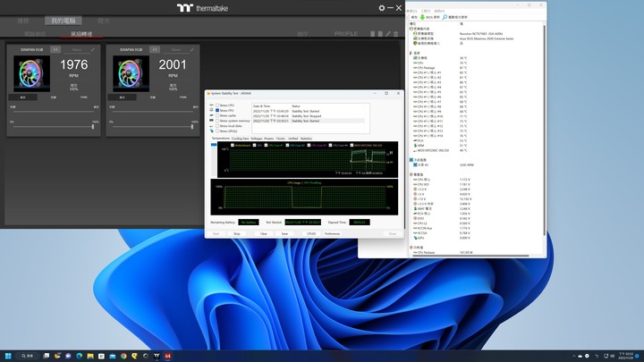Select the 風扇轉速 sub-tab
Image resolution: width=644 pixels, height=362 pixels.
coord(81,34)
